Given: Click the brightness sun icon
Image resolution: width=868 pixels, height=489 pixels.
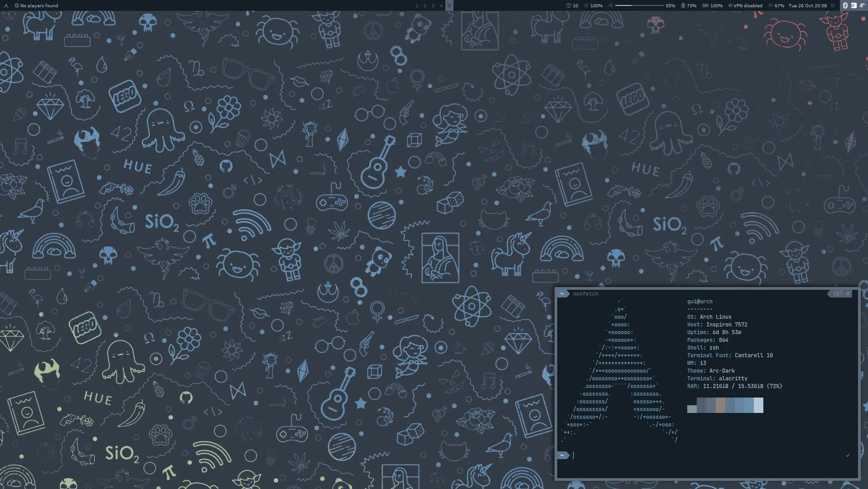Looking at the screenshot, I should tap(586, 5).
